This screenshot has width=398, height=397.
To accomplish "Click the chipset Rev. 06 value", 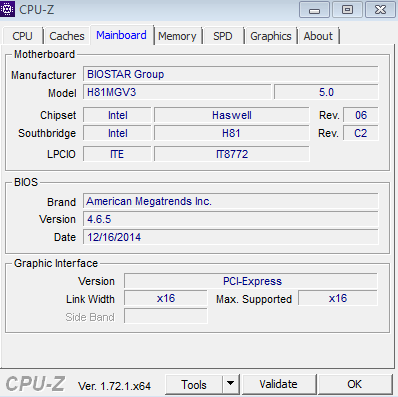I will 361,115.
